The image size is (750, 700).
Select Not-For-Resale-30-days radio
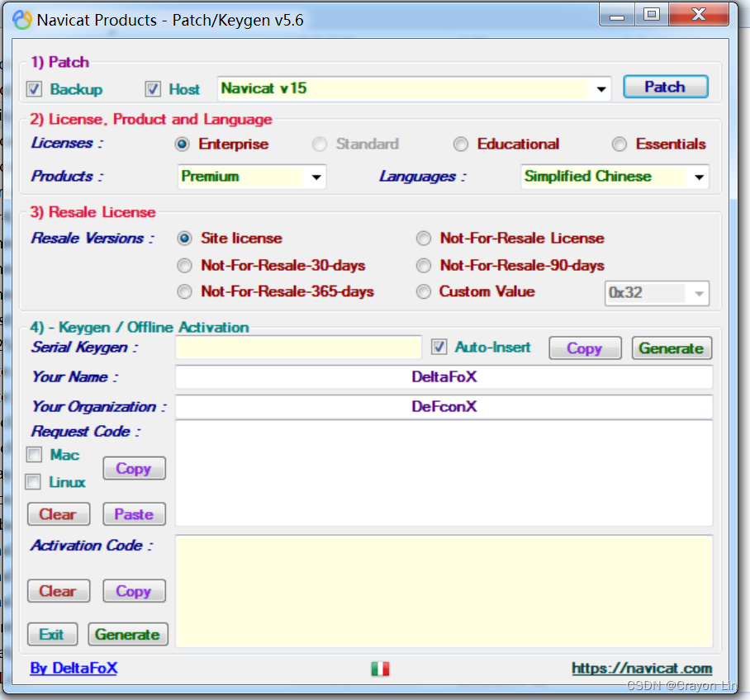point(185,265)
